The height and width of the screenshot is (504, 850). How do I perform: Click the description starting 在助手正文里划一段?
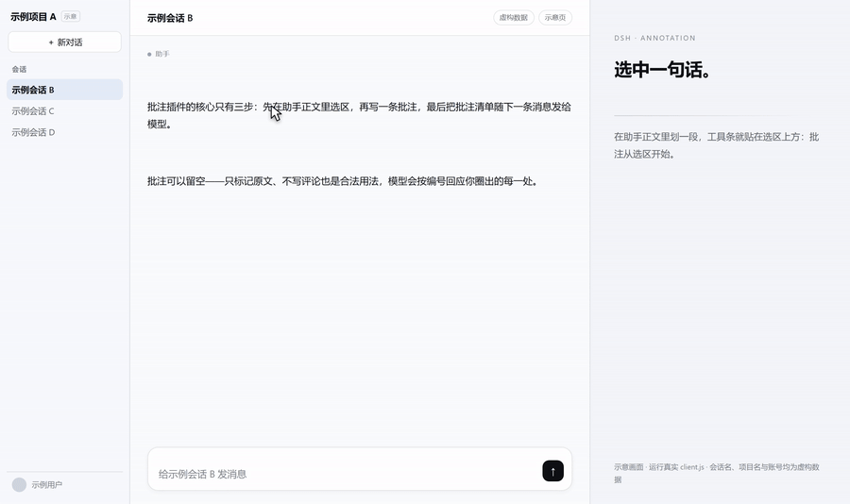pyautogui.click(x=716, y=145)
